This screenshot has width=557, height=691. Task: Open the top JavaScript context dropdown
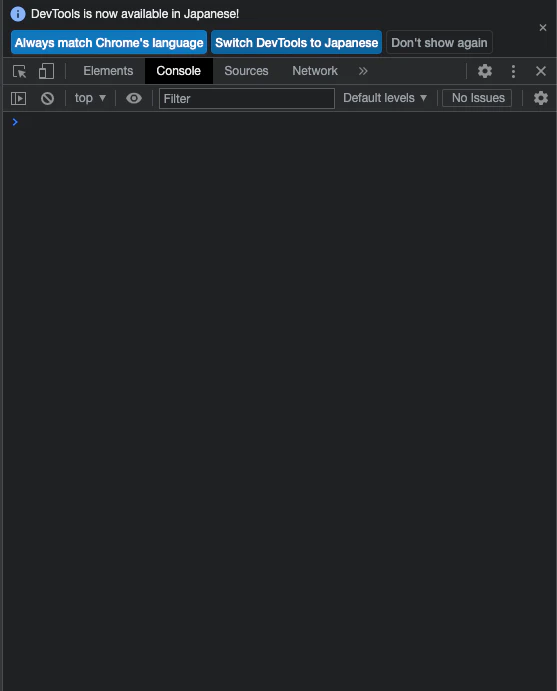(x=90, y=98)
